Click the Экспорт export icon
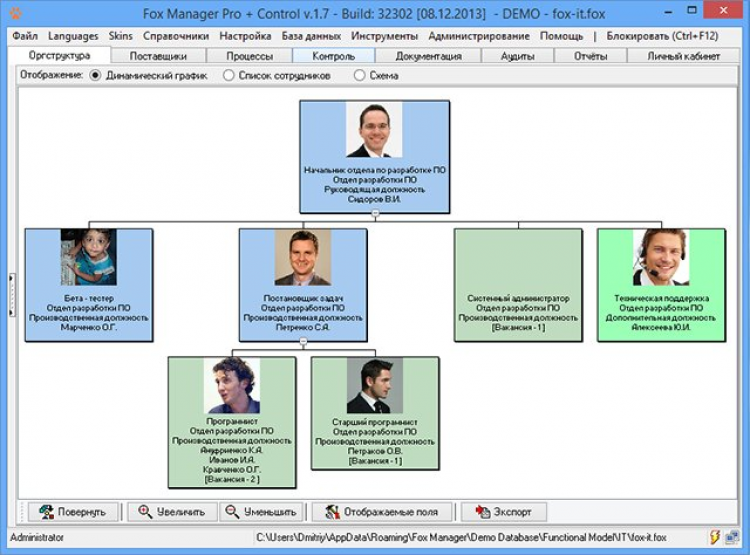The width and height of the screenshot is (750, 555). 483,512
